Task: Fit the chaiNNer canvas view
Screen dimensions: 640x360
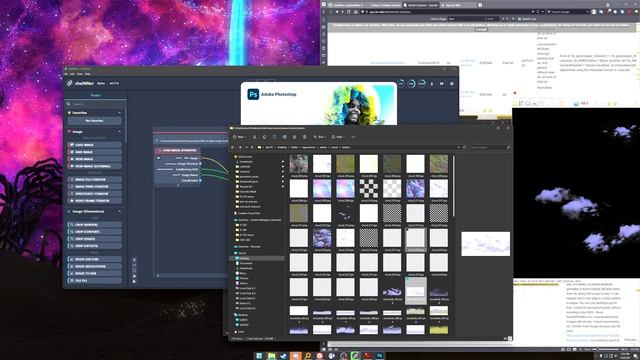Action: point(134,271)
